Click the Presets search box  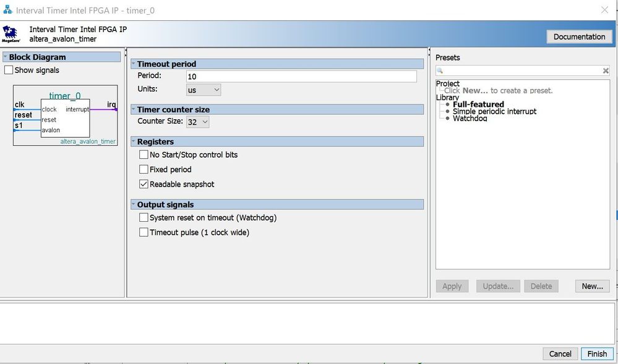(523, 71)
